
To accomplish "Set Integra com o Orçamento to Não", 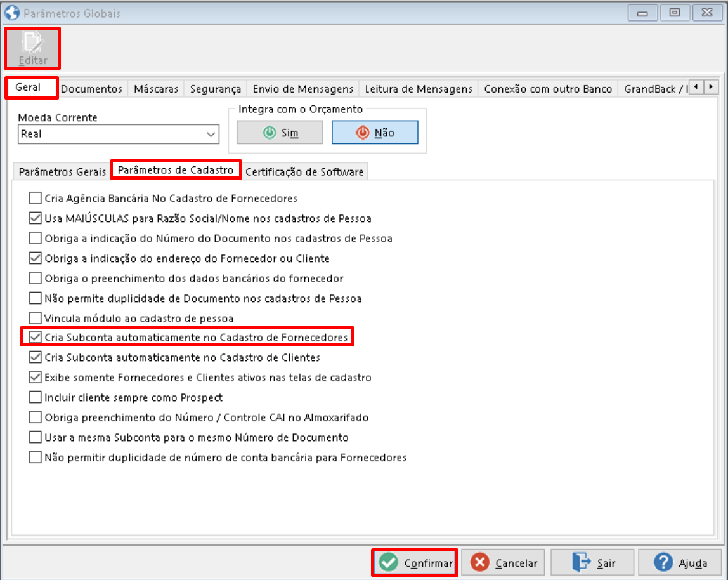I will point(375,133).
